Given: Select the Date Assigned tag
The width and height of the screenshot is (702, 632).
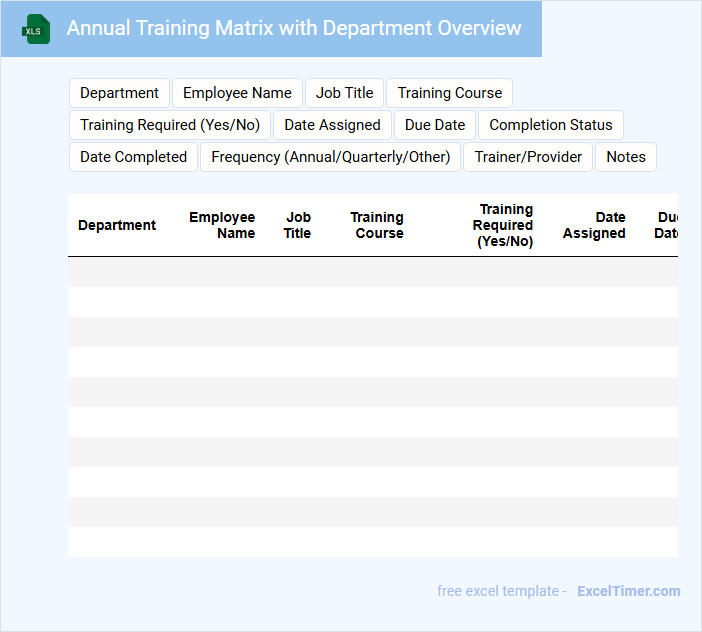Looking at the screenshot, I should pos(332,125).
